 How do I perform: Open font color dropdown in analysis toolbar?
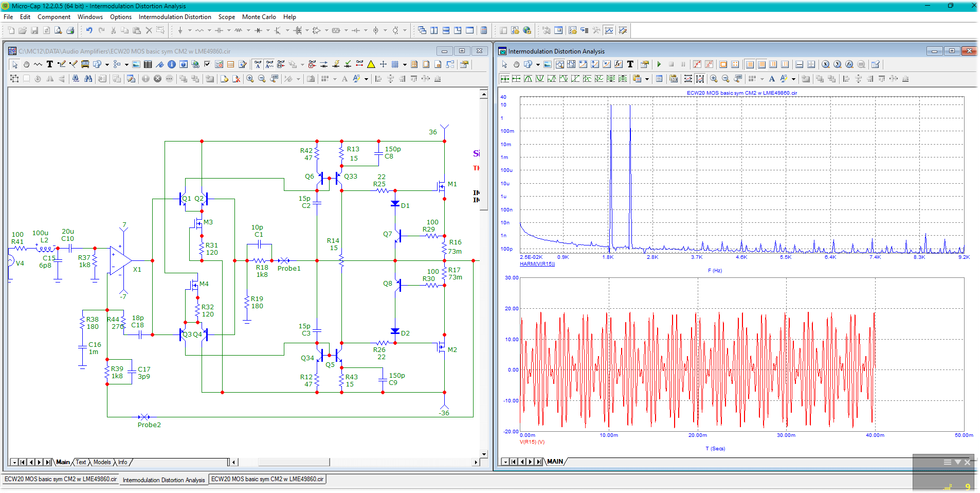tap(793, 79)
